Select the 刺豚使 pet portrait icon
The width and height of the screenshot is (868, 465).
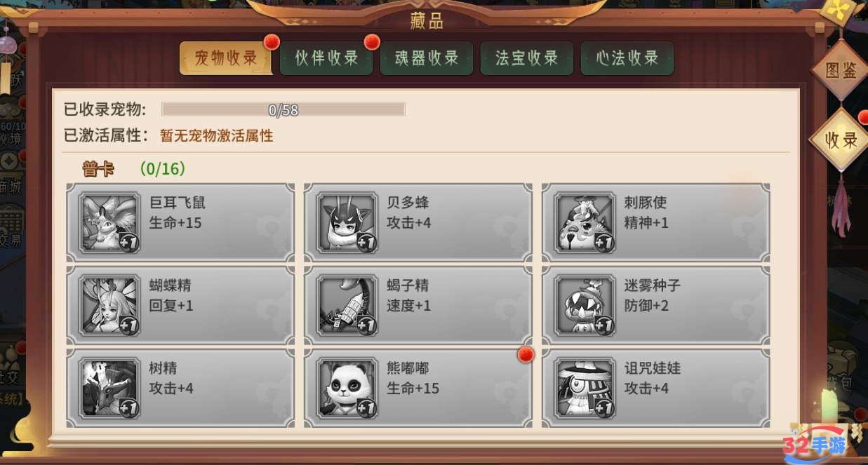tap(584, 222)
